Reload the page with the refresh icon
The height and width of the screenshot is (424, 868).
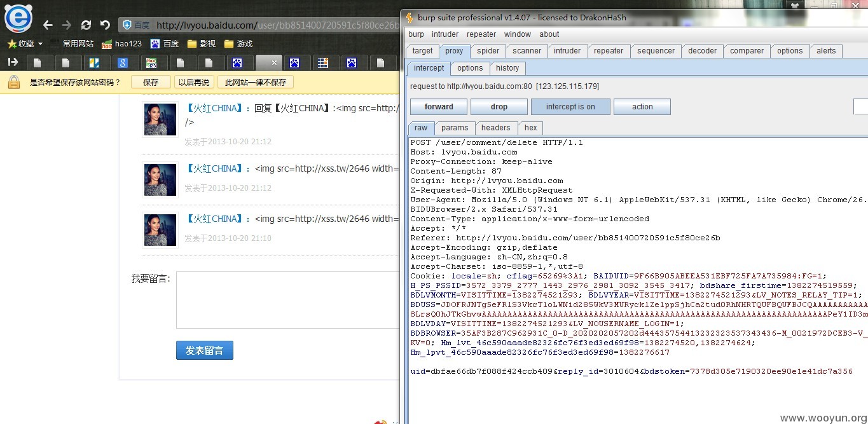coord(86,25)
